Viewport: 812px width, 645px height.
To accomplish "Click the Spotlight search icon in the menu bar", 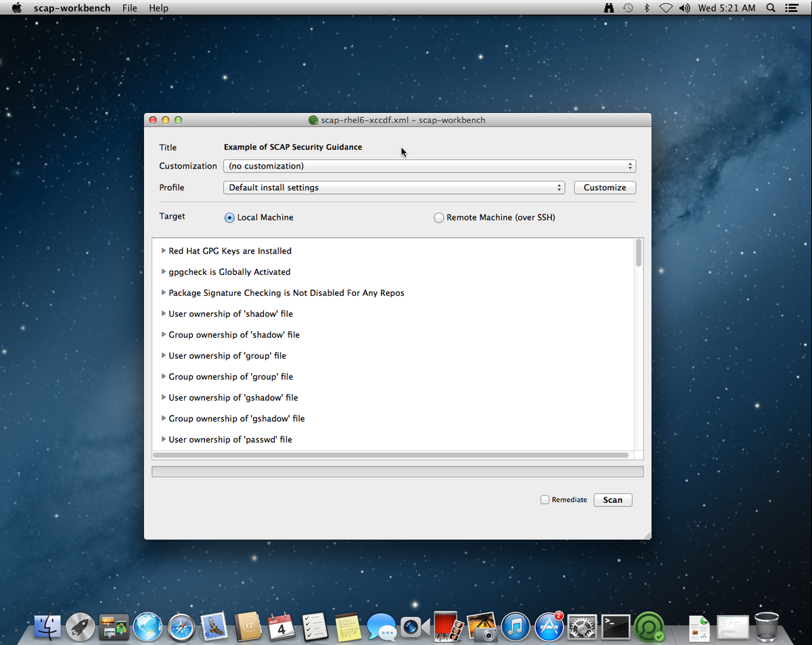I will pyautogui.click(x=771, y=7).
